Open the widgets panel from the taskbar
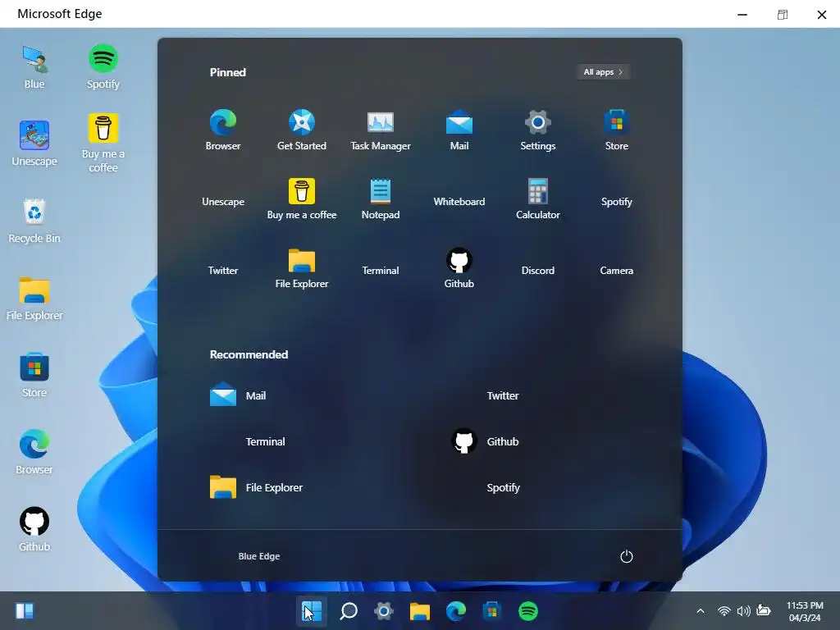This screenshot has width=840, height=630. [24, 610]
